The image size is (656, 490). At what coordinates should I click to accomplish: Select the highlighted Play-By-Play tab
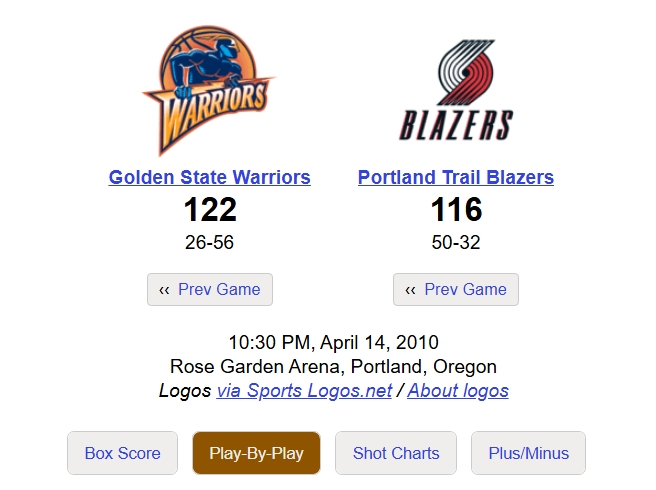[x=256, y=453]
